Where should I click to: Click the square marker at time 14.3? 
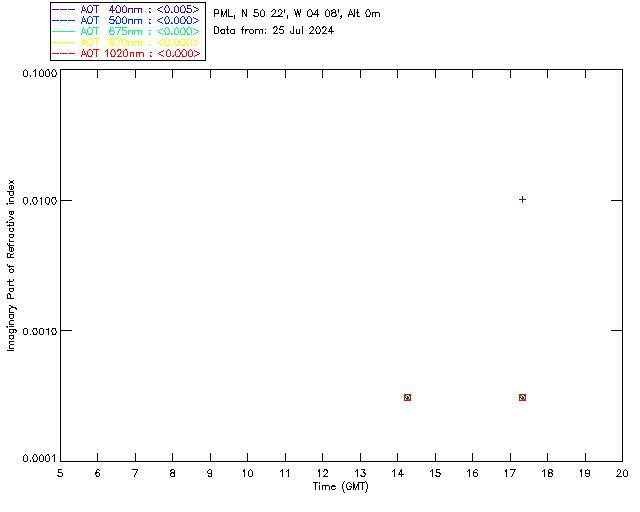(x=407, y=398)
